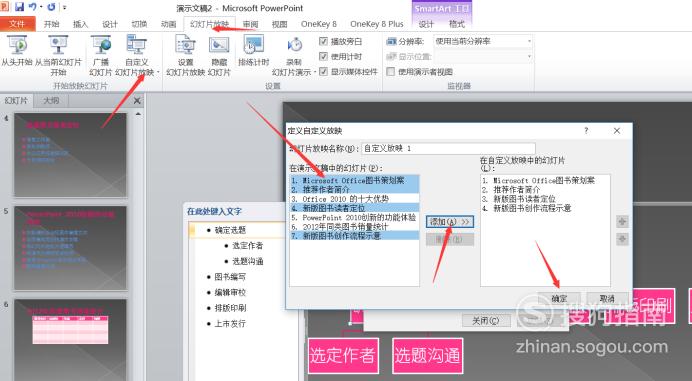Open SmartArt Tools Format tab
Viewport: 692px width, 381px height.
[457, 24]
